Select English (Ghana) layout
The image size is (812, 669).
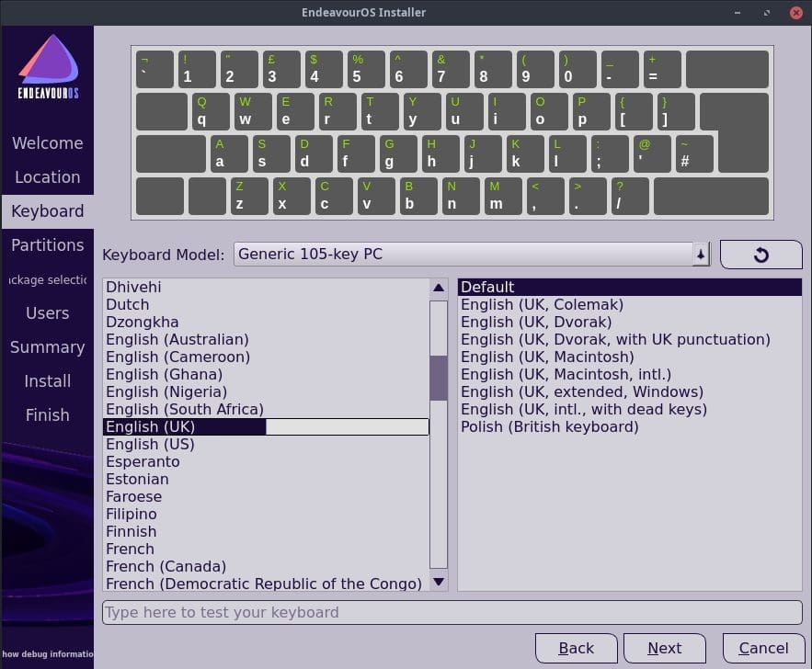coord(266,375)
